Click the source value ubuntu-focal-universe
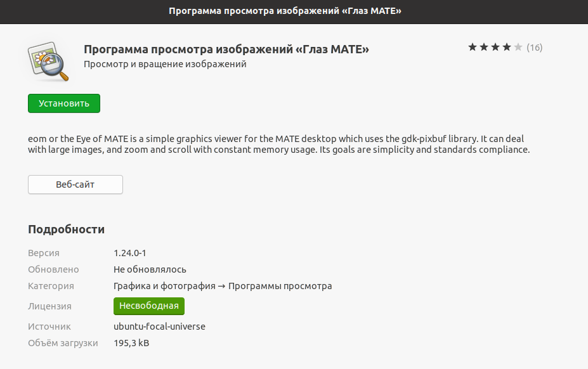588x369 pixels. [159, 327]
